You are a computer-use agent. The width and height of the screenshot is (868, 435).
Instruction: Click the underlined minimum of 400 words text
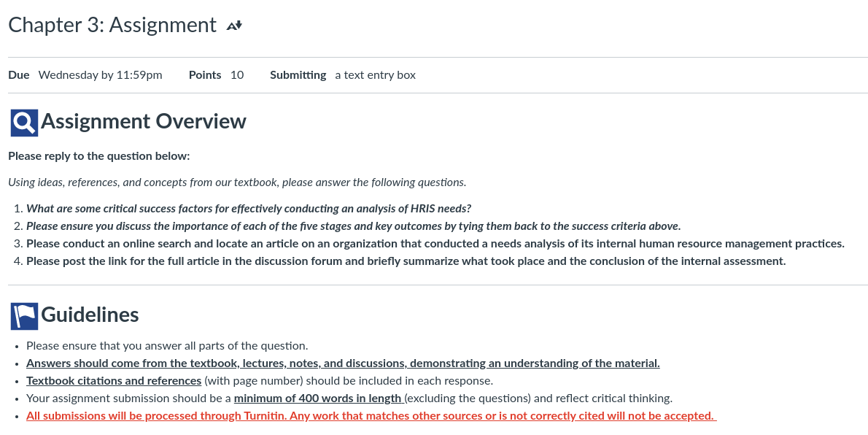click(x=319, y=399)
